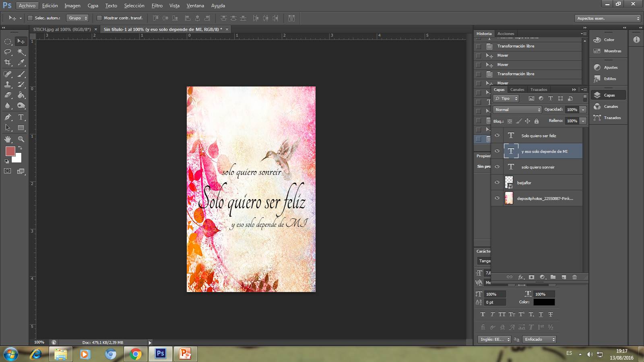
Task: Hide the 'solo quiero sonreir' layer
Action: [497, 167]
